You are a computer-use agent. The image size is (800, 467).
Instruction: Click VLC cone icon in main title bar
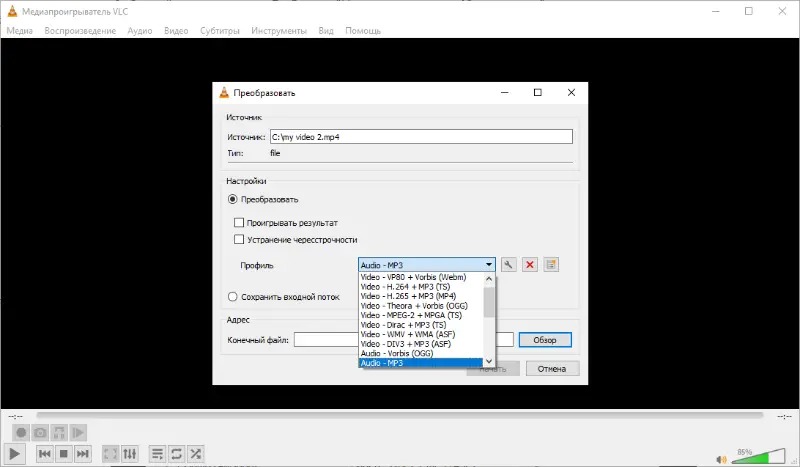click(12, 11)
